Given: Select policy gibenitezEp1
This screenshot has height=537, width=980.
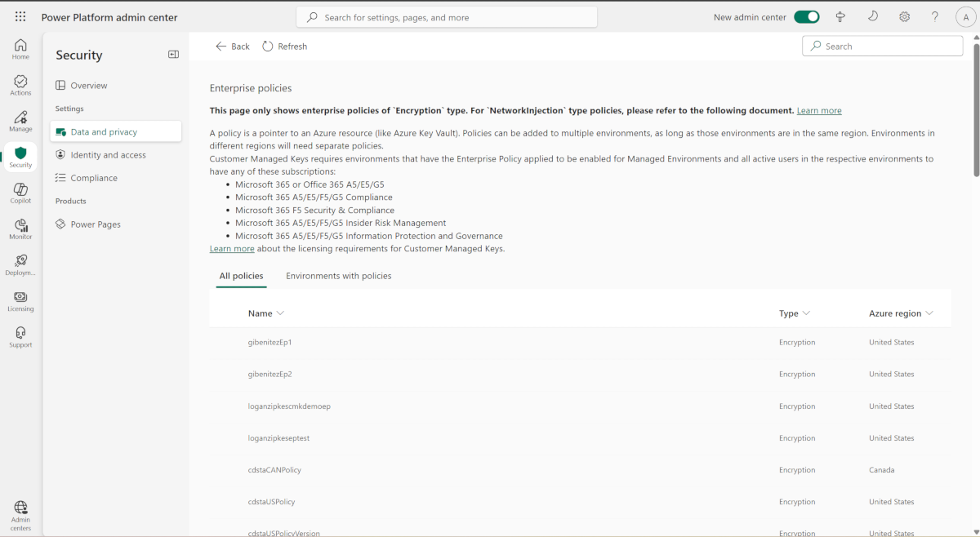Looking at the screenshot, I should click(269, 343).
